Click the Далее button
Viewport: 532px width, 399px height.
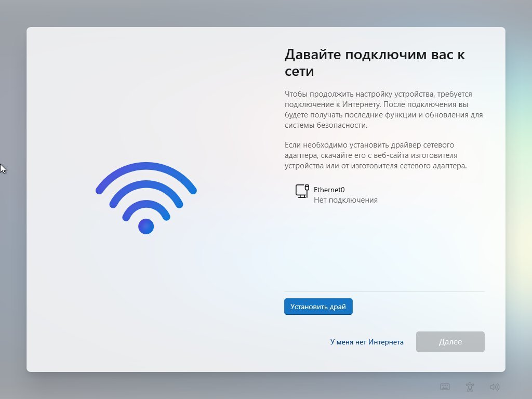450,342
